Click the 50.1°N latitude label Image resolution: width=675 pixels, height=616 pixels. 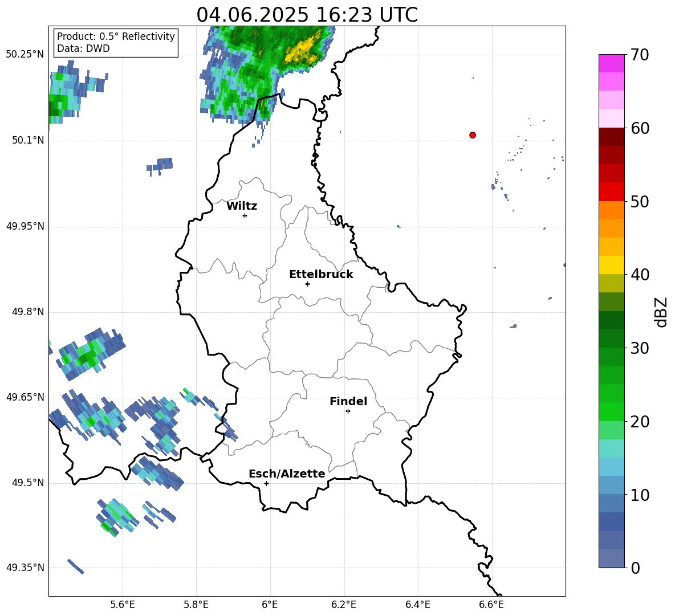[x=28, y=140]
